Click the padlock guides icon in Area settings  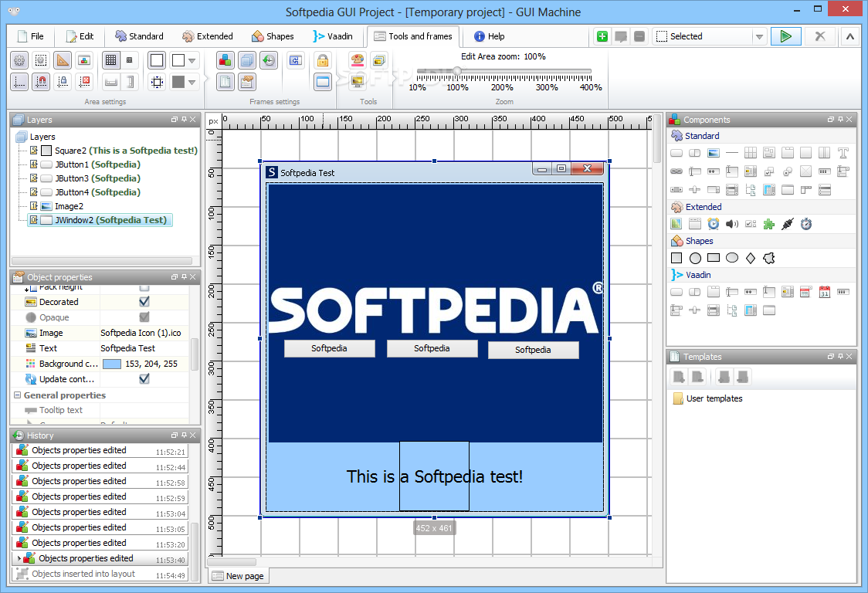click(x=63, y=82)
